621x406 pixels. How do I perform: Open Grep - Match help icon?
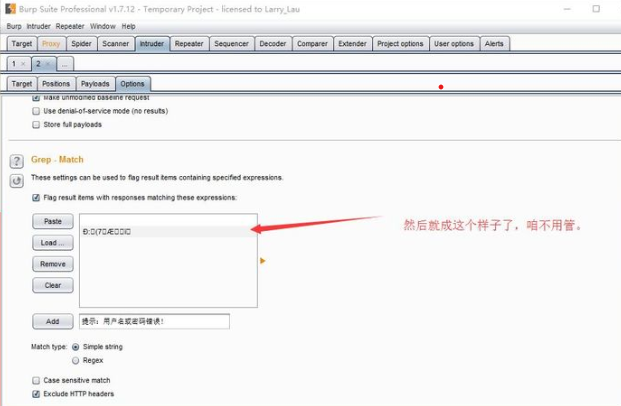16,161
